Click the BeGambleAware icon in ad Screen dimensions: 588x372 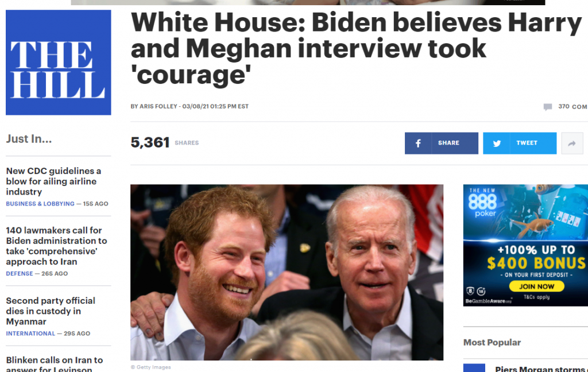click(488, 301)
